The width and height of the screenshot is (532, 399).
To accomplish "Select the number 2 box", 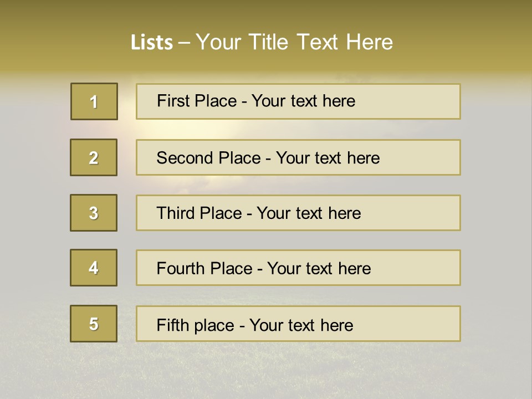I will (x=94, y=157).
